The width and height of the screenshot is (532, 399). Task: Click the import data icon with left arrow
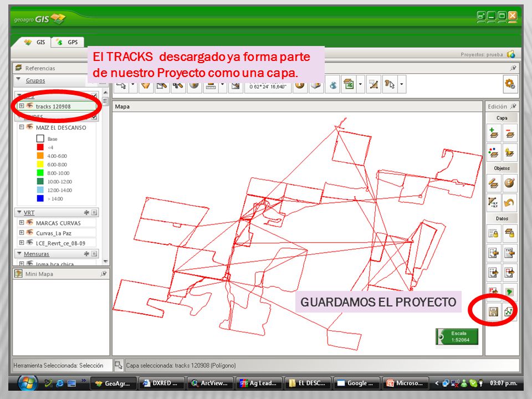493,253
